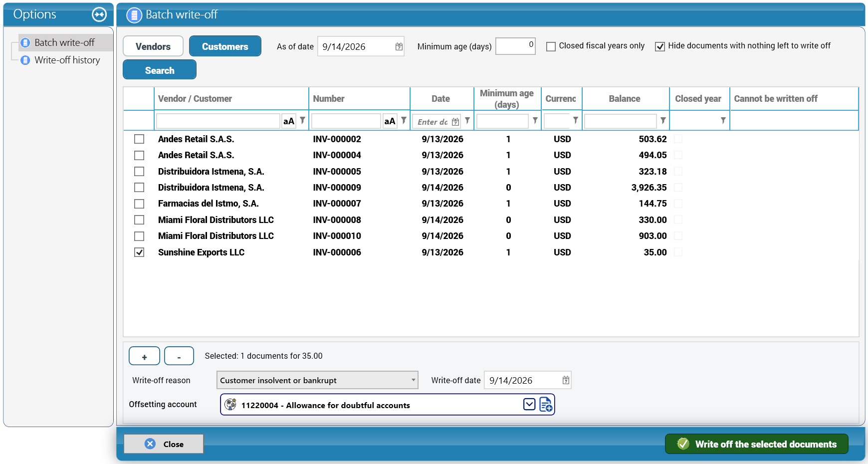Open the filter funnel for the Number column
The width and height of the screenshot is (868, 464).
[x=404, y=120]
